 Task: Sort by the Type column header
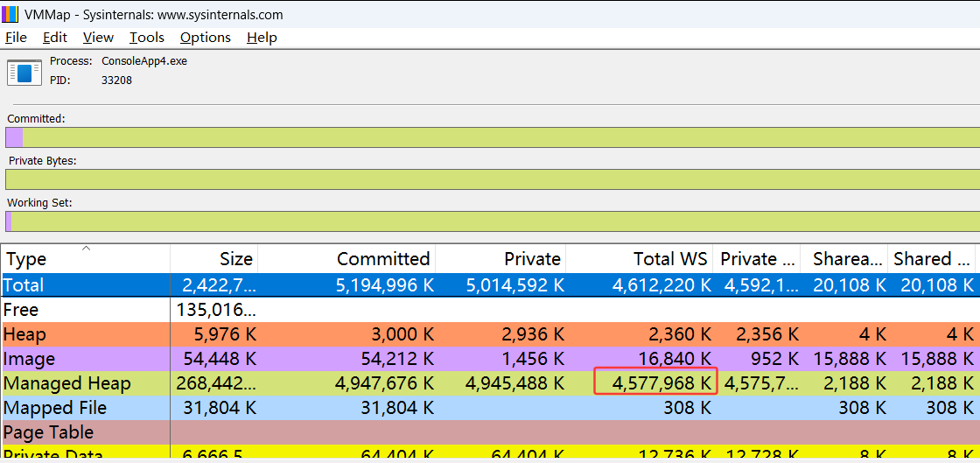(x=26, y=259)
